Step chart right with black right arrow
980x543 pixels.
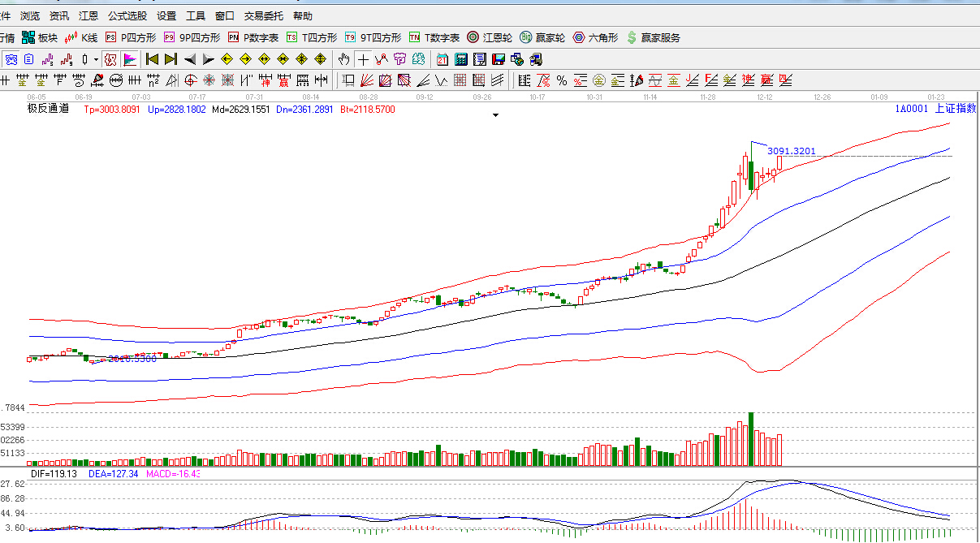click(x=208, y=59)
